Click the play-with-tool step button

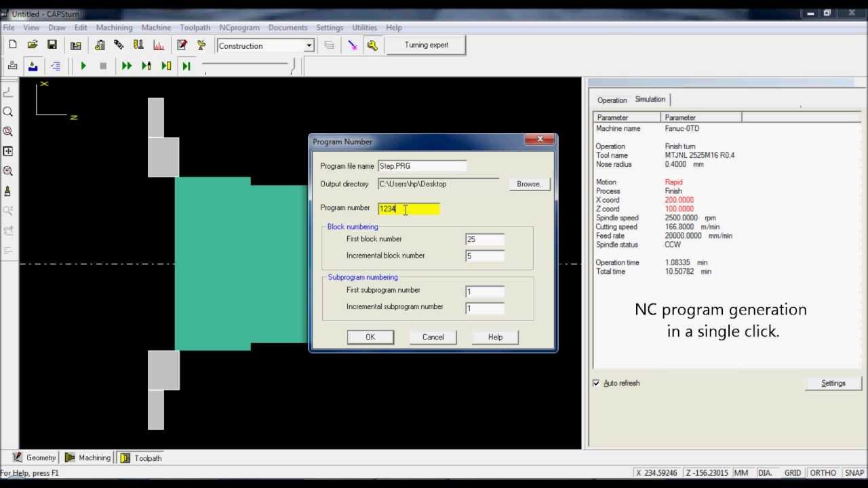(146, 66)
